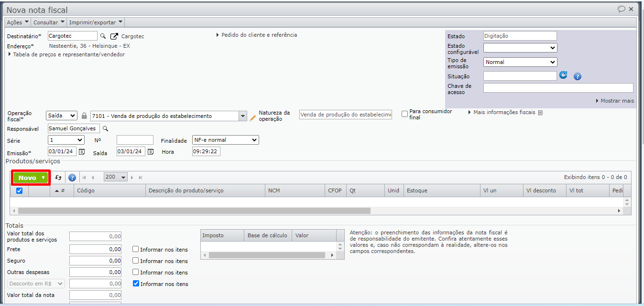Click the magnifier icon beside Responsável field
This screenshot has width=644, height=306.
pos(106,129)
